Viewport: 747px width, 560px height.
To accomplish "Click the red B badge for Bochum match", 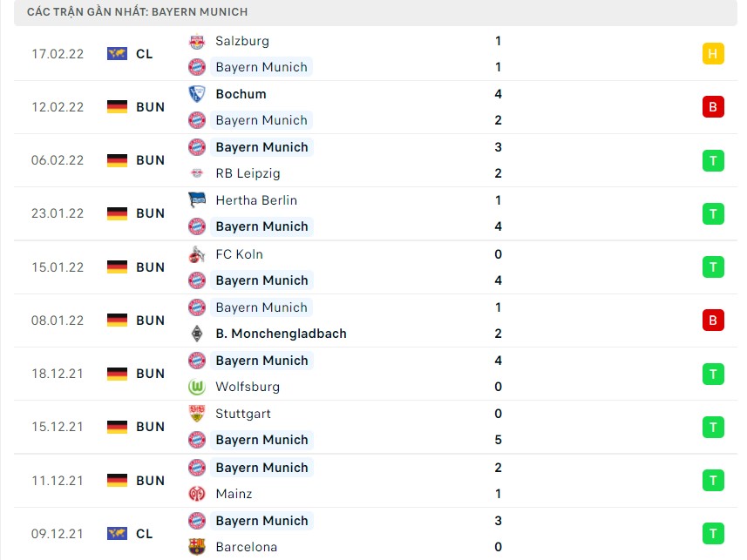I will (x=713, y=107).
